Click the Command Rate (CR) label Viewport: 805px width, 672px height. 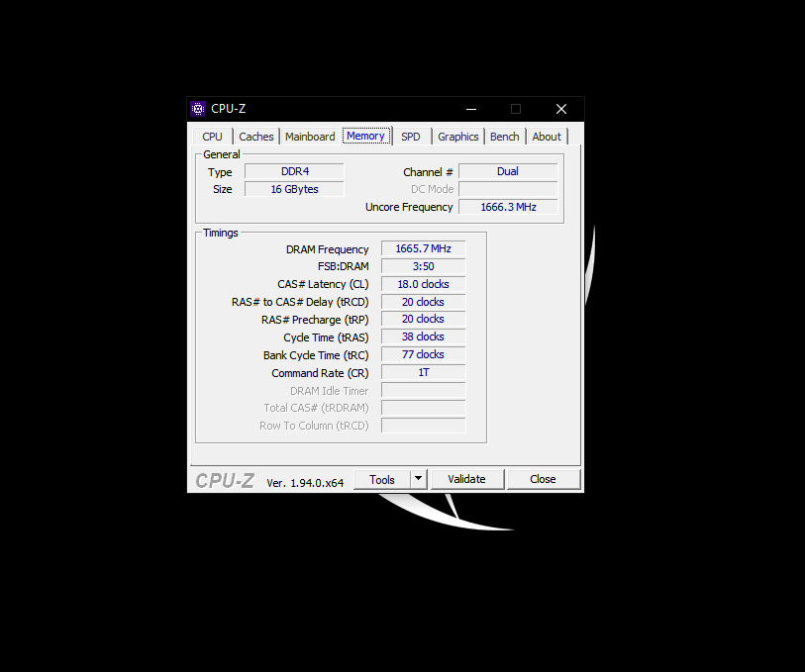click(320, 373)
